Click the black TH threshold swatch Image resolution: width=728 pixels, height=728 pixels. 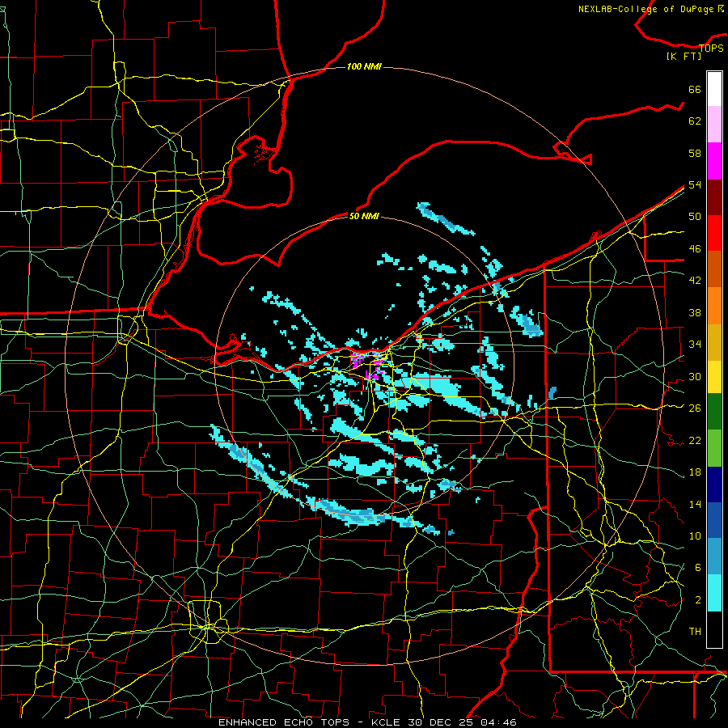pos(714,629)
